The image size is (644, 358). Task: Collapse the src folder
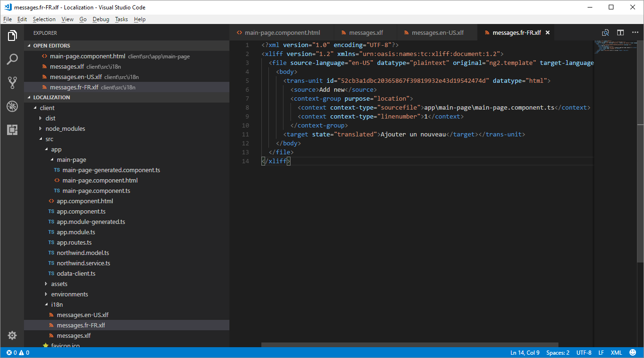pos(126,139)
